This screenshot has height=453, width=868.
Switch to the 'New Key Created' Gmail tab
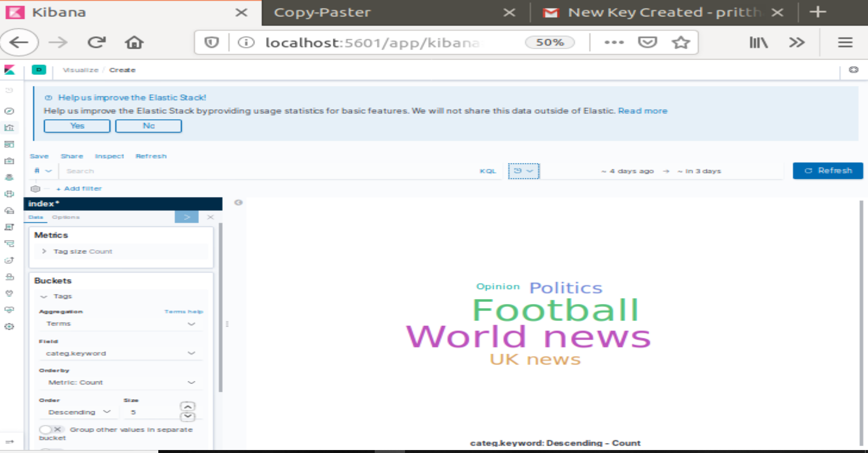pos(663,12)
